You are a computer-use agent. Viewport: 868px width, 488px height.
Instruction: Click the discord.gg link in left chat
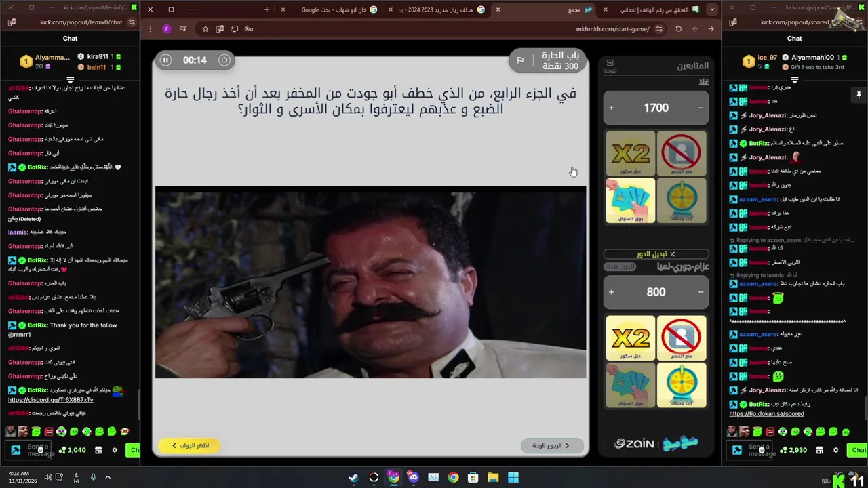coord(50,400)
